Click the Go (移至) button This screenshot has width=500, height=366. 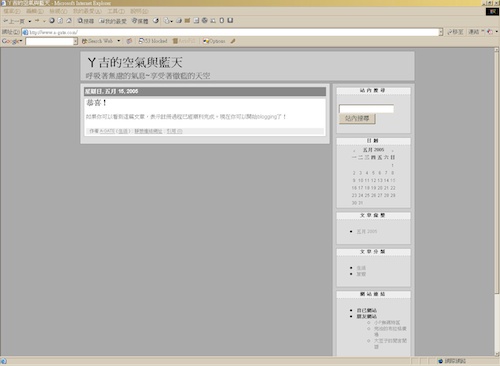click(x=455, y=32)
